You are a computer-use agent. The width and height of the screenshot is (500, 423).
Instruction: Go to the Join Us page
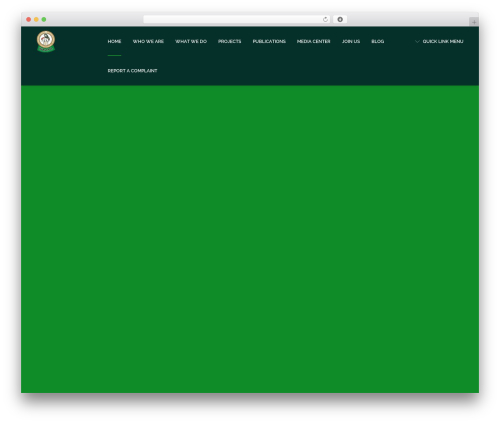[351, 41]
